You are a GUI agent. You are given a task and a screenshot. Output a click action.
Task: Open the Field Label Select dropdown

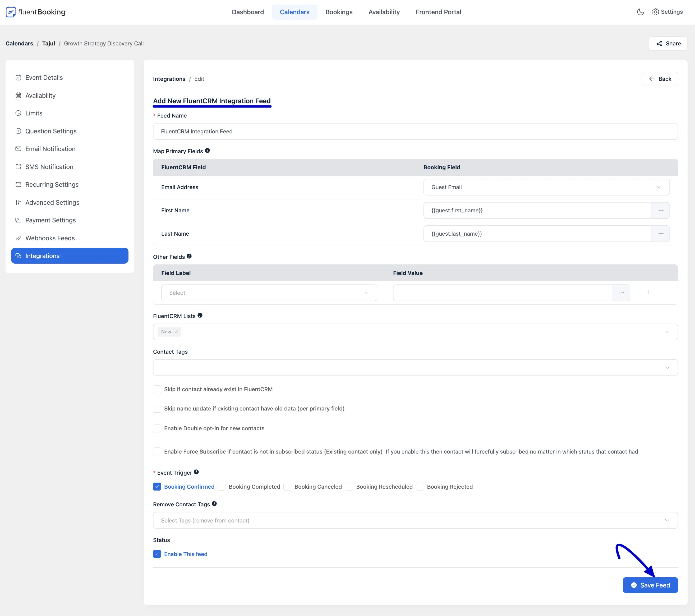[269, 293]
